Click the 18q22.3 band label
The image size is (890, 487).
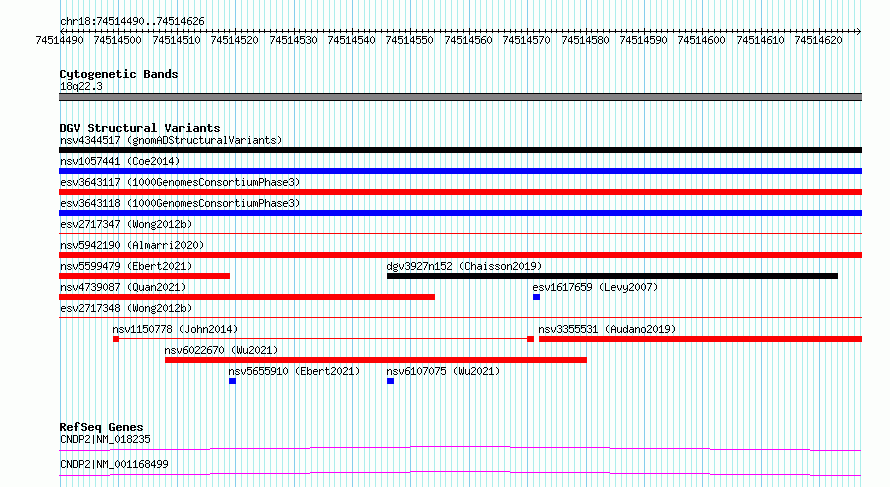pos(81,86)
